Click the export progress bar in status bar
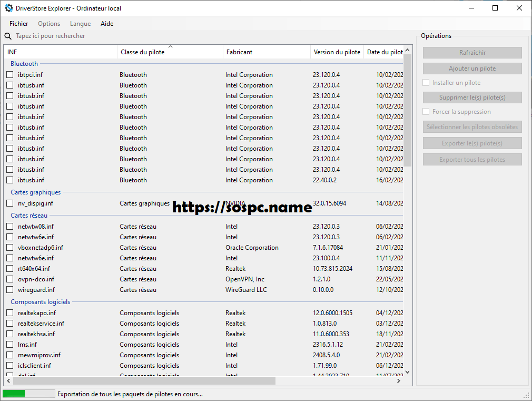The width and height of the screenshot is (532, 401). pos(28,394)
